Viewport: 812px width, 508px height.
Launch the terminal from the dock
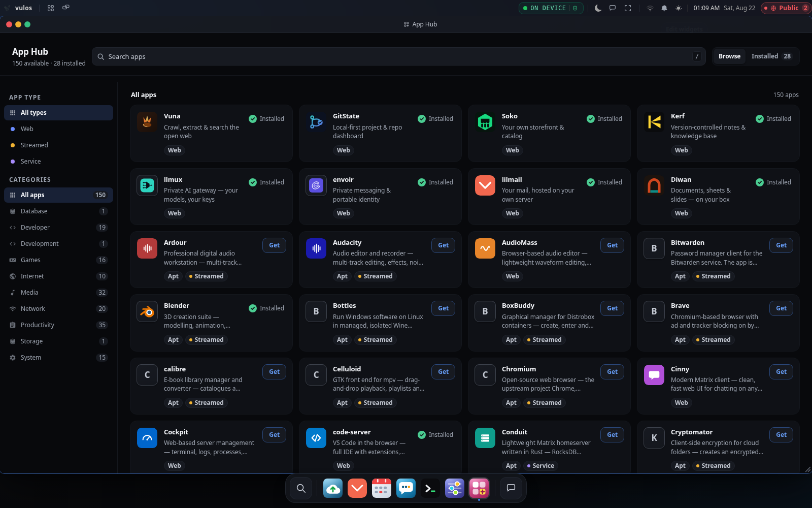[430, 488]
